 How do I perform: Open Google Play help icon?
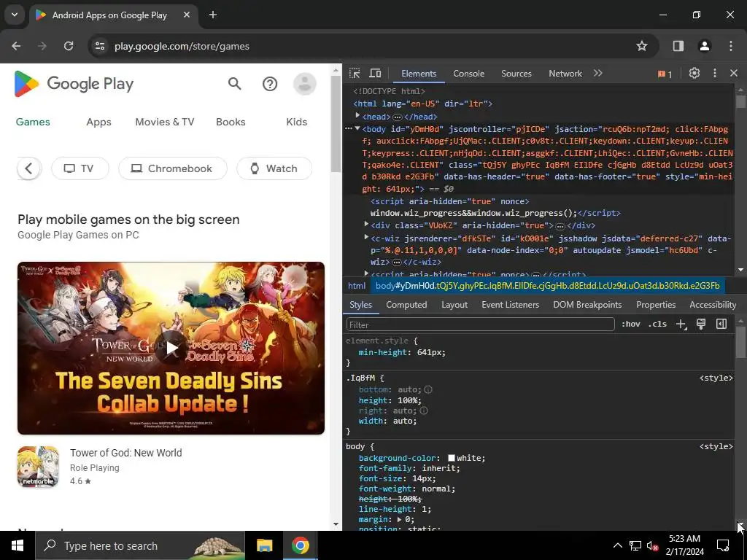click(270, 85)
